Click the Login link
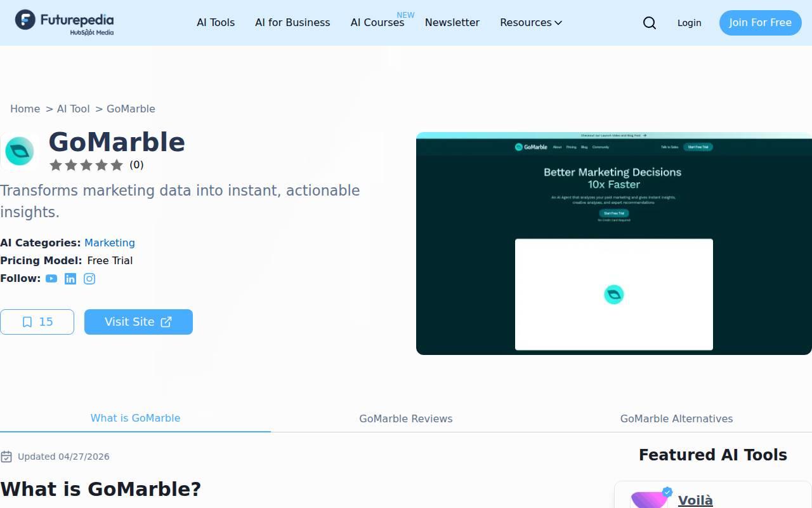Image resolution: width=812 pixels, height=508 pixels. pyautogui.click(x=689, y=23)
